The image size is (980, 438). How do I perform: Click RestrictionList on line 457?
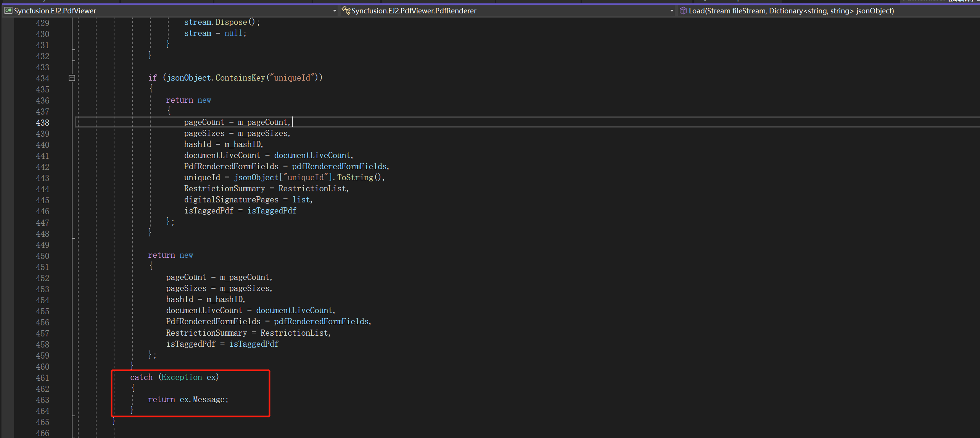tap(294, 333)
